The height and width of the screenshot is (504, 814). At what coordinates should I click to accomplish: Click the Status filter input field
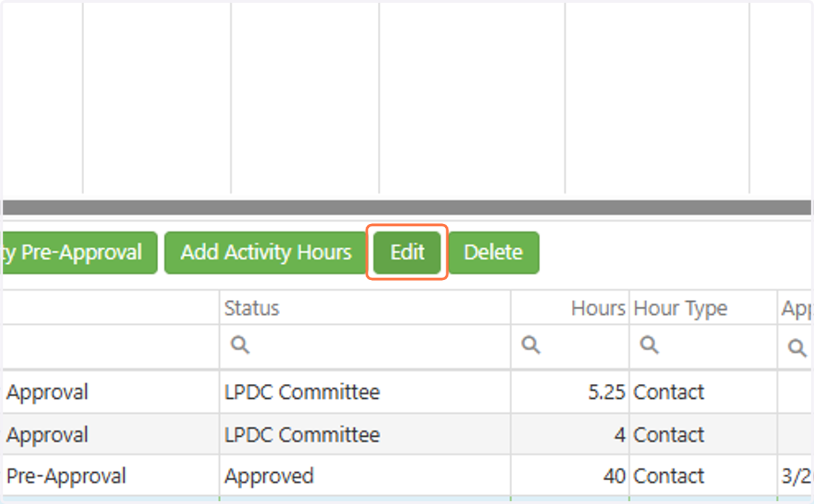(365, 346)
